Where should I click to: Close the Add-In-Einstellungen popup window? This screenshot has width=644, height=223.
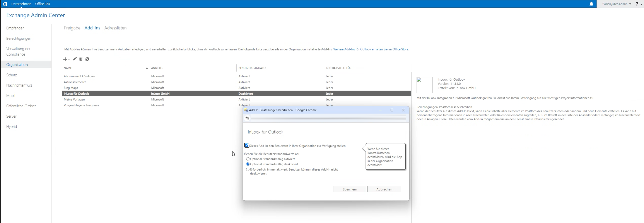click(403, 110)
